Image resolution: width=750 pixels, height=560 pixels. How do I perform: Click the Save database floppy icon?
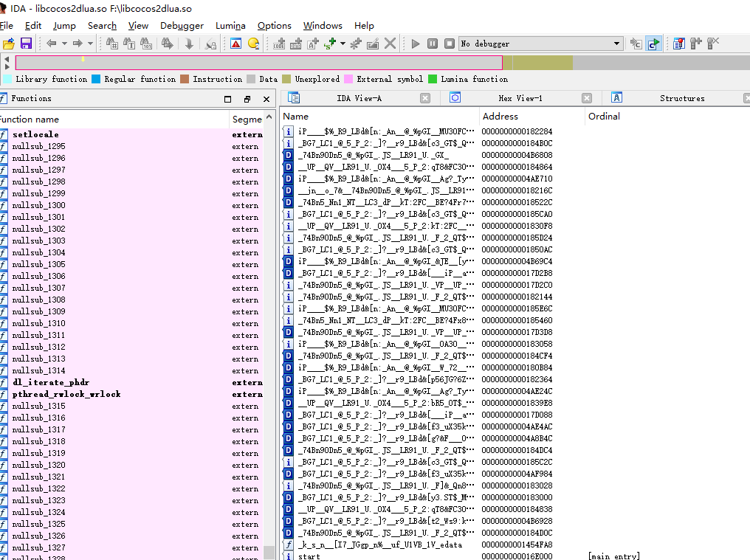pos(26,44)
